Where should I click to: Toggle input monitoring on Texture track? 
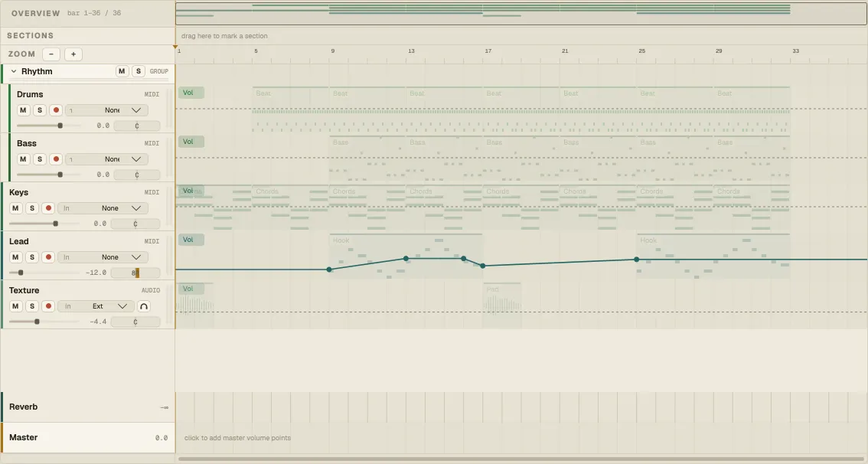[143, 306]
